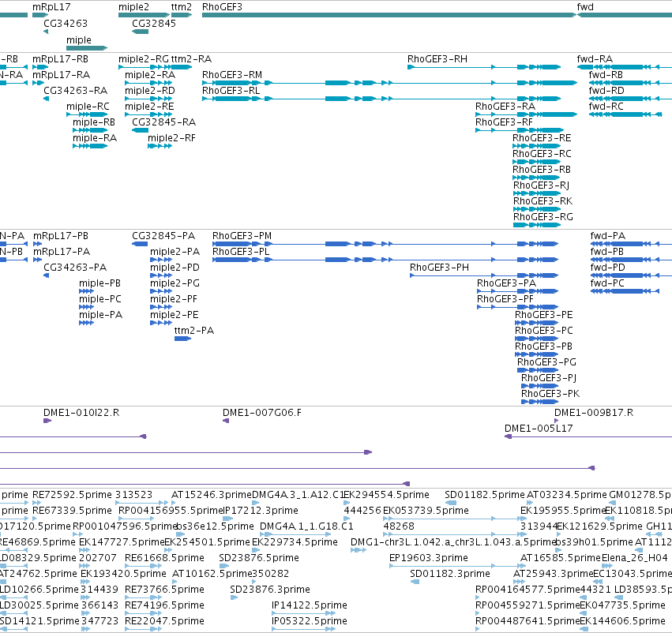Select the IP14122.5prime cDNA label
This screenshot has width=672, height=633.
point(310,605)
